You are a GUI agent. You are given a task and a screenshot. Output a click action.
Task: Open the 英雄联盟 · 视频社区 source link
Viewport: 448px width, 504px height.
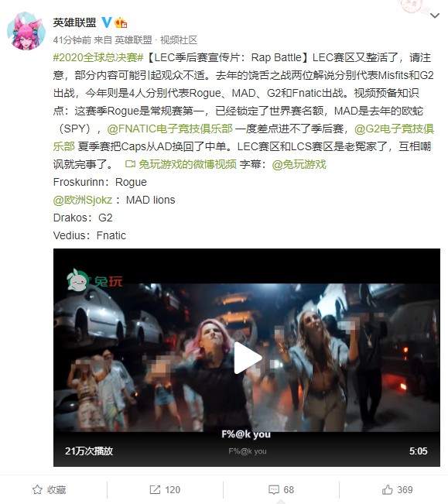coord(156,39)
